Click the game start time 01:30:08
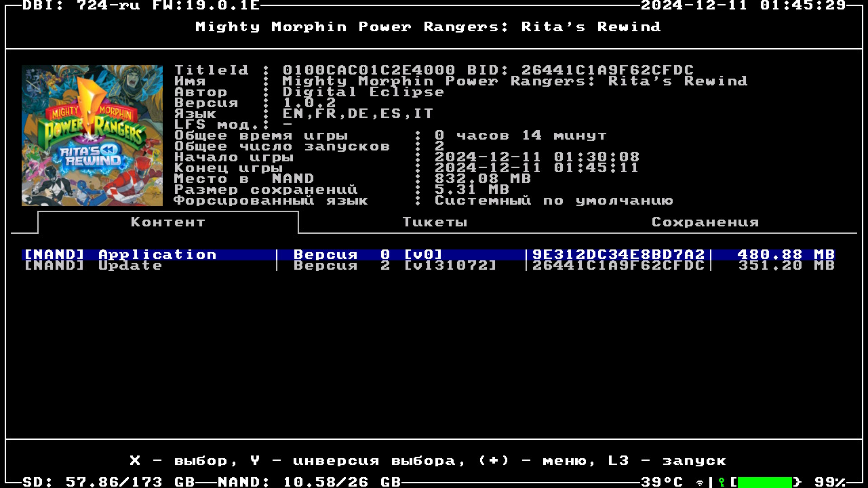 [597, 157]
